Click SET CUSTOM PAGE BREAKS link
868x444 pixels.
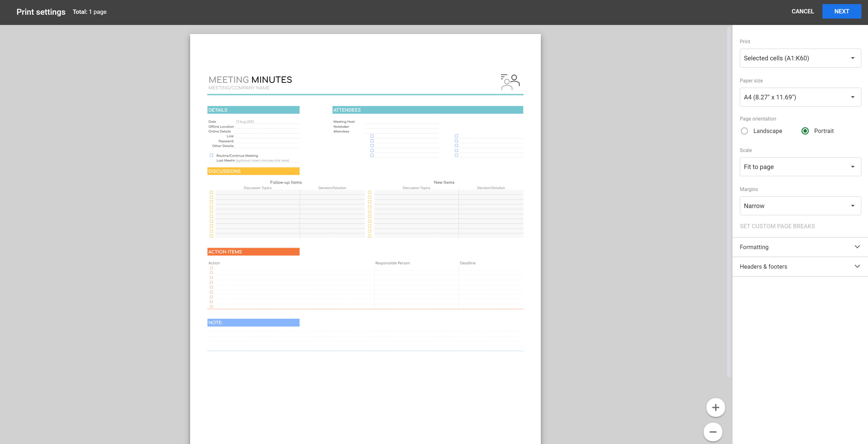(x=777, y=226)
